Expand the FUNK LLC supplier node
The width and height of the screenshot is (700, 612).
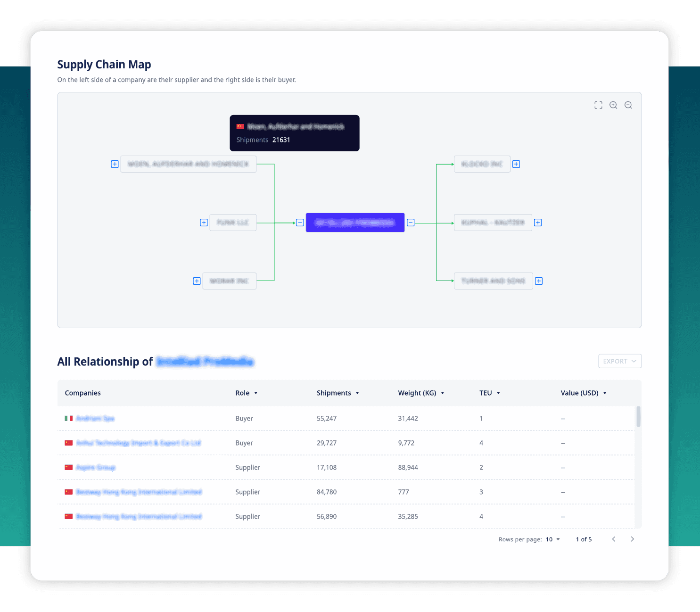204,223
